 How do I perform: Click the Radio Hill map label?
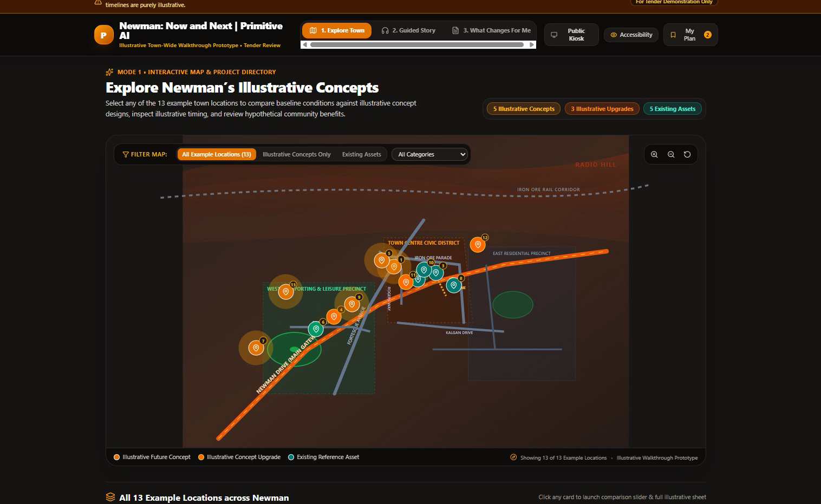pyautogui.click(x=596, y=165)
